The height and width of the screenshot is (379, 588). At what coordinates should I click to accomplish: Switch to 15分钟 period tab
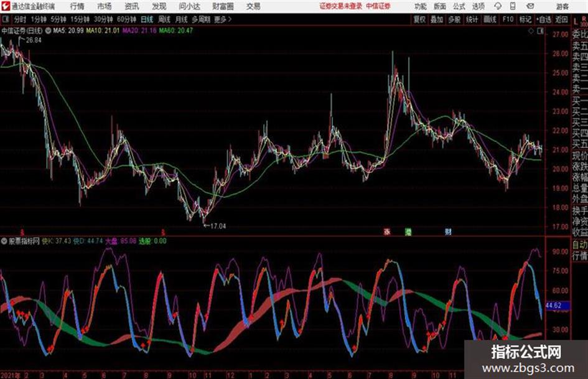(x=80, y=19)
